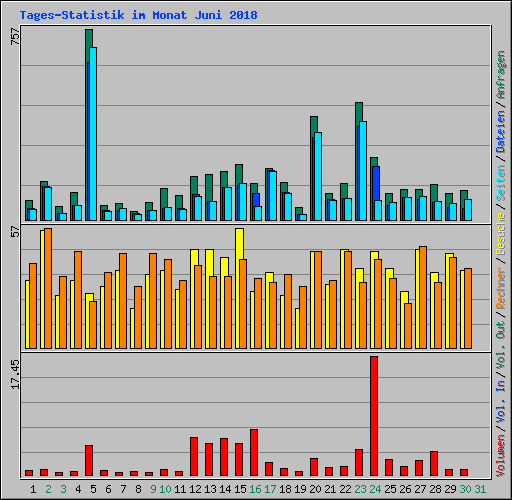Click the cyan Seiten bar on day 20
The width and height of the screenshot is (512, 500).
click(318, 177)
